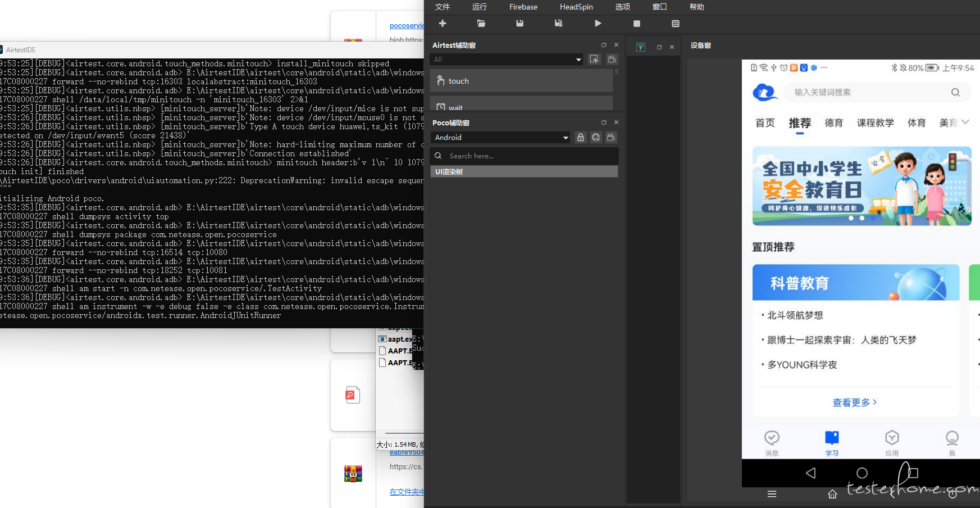Open the Firebase menu

pyautogui.click(x=523, y=7)
